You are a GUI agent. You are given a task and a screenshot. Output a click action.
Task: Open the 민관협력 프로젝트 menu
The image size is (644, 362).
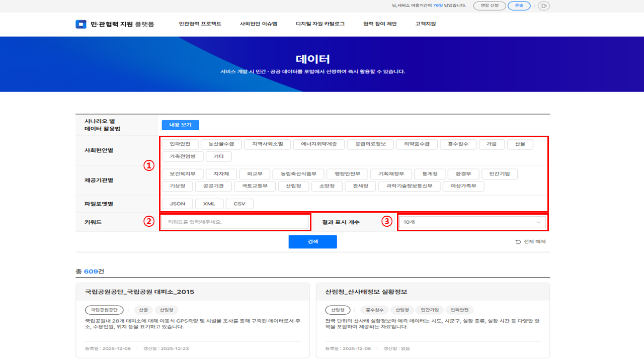coord(200,24)
